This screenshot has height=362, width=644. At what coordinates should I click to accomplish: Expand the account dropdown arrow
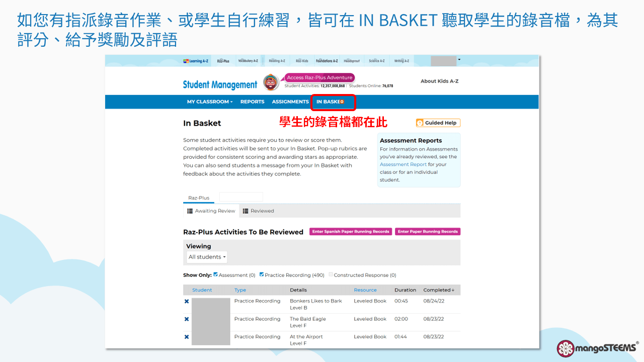459,60
